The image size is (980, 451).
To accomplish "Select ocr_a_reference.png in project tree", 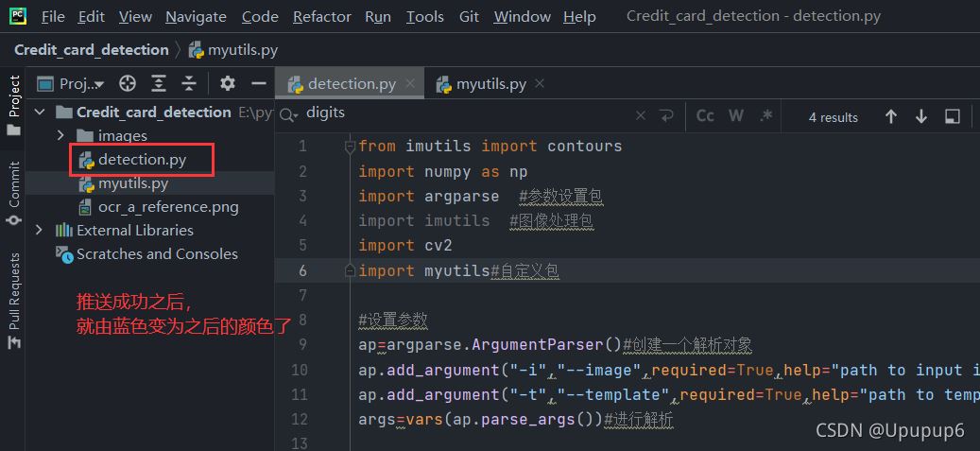I will coord(168,206).
